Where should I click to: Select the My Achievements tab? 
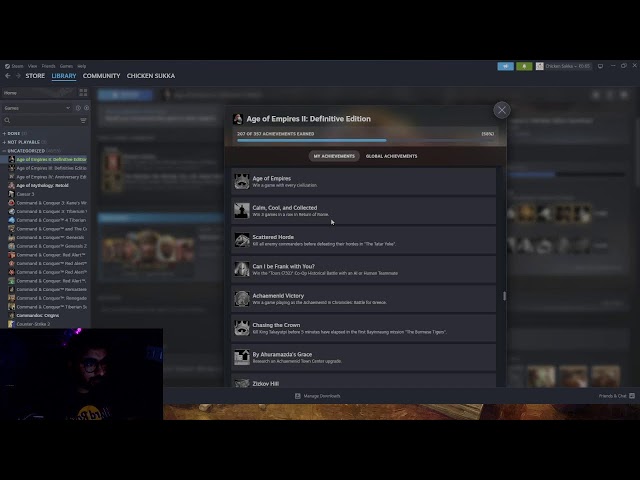click(334, 156)
